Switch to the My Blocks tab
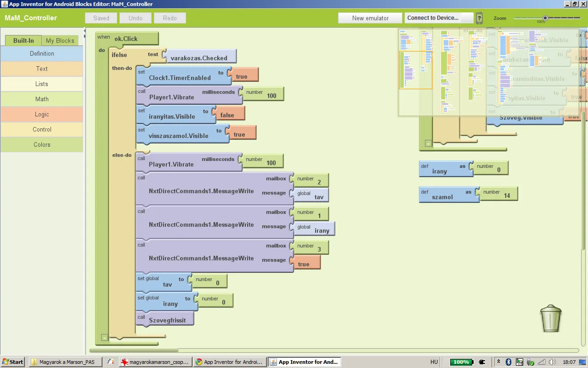This screenshot has height=368, width=588. [x=60, y=40]
